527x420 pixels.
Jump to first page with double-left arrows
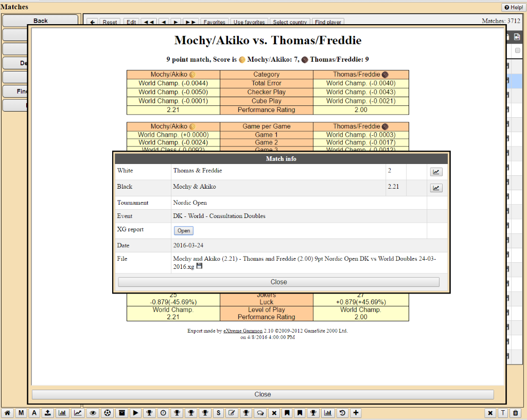[x=149, y=22]
